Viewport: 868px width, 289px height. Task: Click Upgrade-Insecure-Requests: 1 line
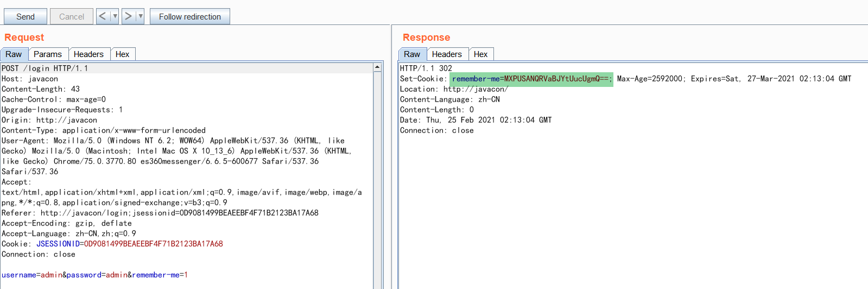(x=62, y=110)
